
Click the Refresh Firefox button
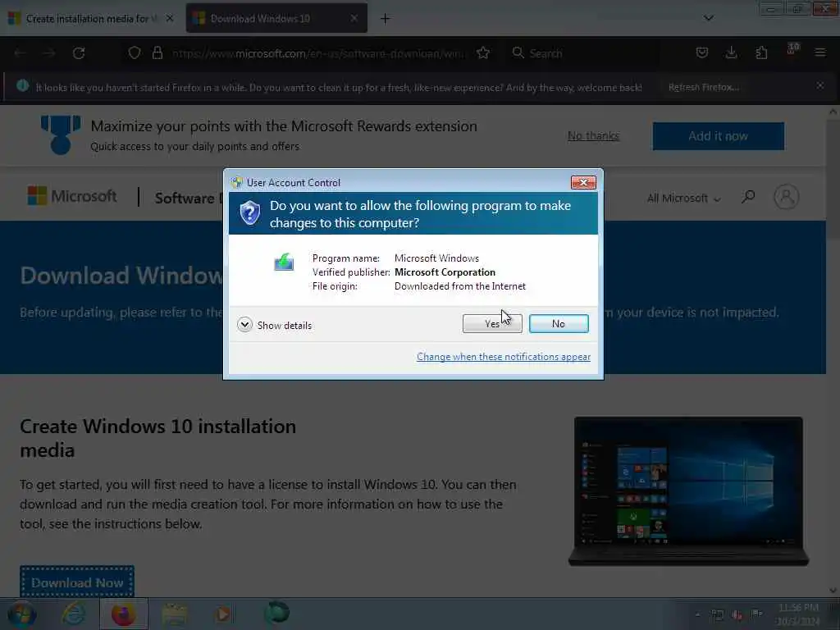704,87
